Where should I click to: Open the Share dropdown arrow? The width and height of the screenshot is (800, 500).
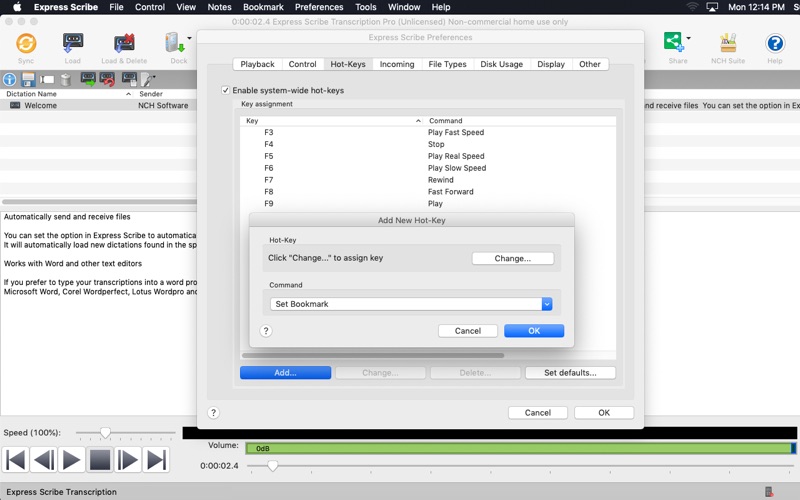tap(688, 38)
